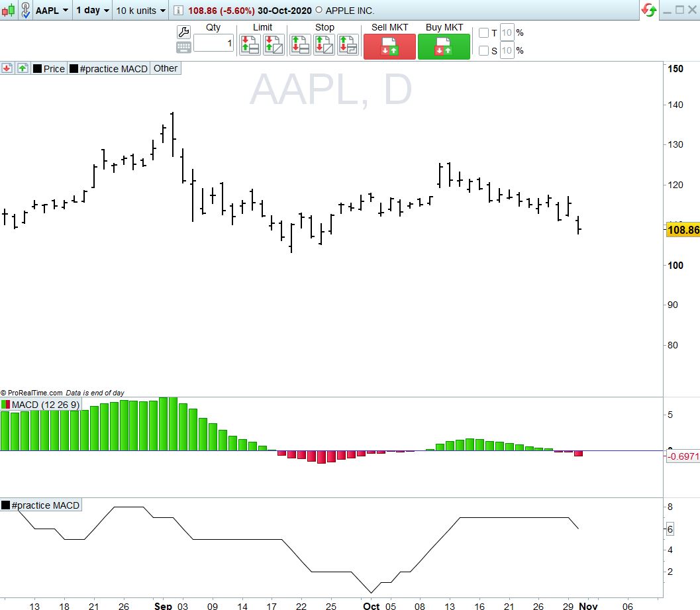Show instrument info via the i icon
700x610 pixels.
(x=178, y=11)
